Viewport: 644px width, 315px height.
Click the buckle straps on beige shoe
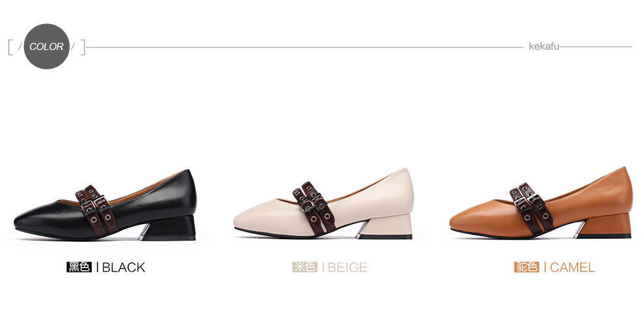[x=315, y=207]
